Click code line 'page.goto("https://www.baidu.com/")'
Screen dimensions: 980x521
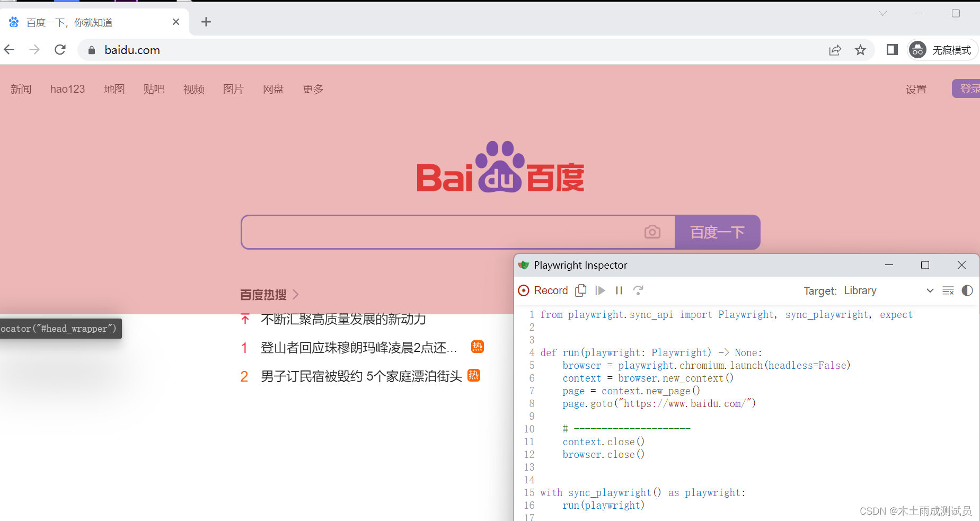[659, 404]
